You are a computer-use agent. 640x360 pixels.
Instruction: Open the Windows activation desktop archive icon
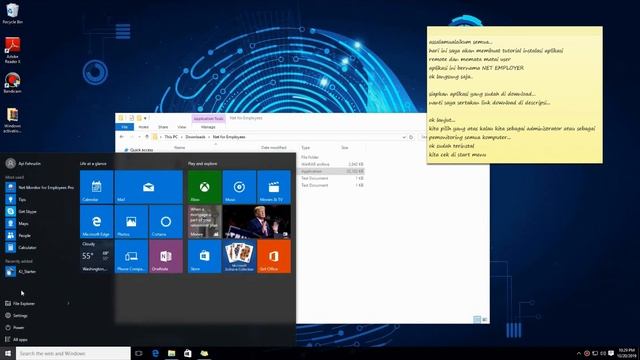point(12,120)
